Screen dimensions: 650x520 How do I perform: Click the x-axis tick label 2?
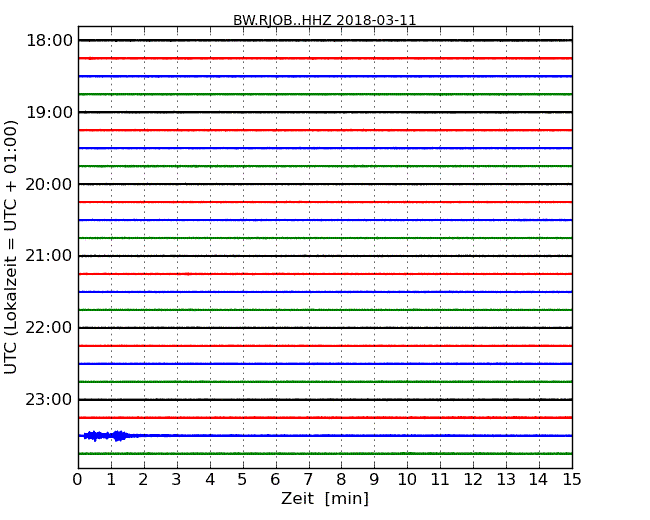pyautogui.click(x=143, y=480)
